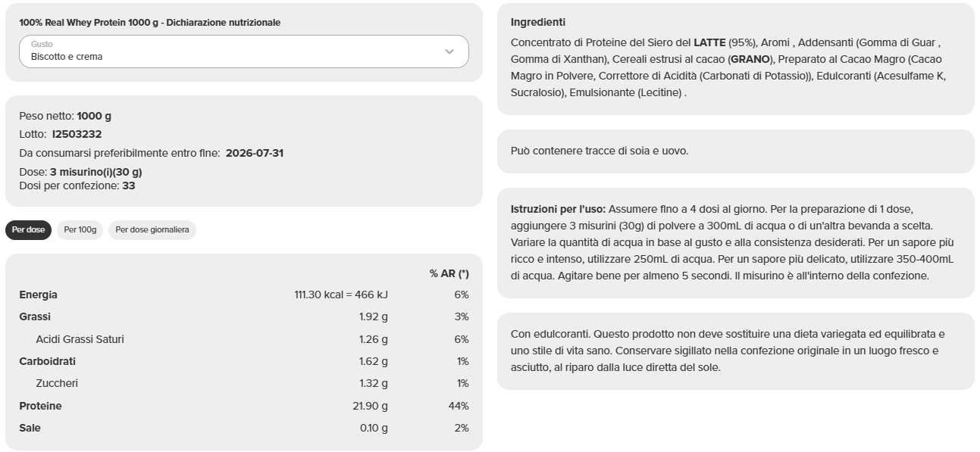This screenshot has width=980, height=452.
Task: Click the 'Zuccheri' row label
Action: click(57, 383)
